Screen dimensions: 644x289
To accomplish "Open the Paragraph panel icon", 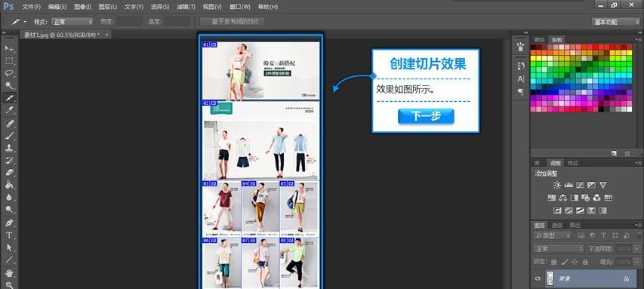I will (x=521, y=91).
